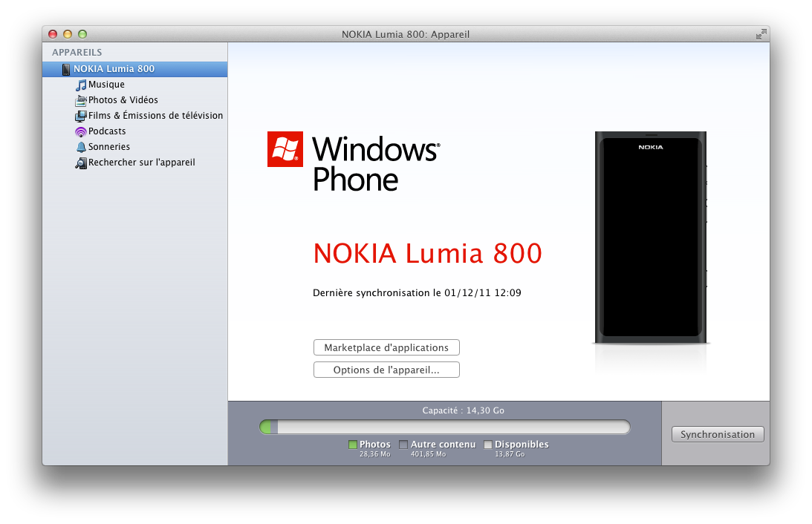Click the Windows Phone wordmark text
Image resolution: width=812 pixels, height=524 pixels.
(x=376, y=163)
